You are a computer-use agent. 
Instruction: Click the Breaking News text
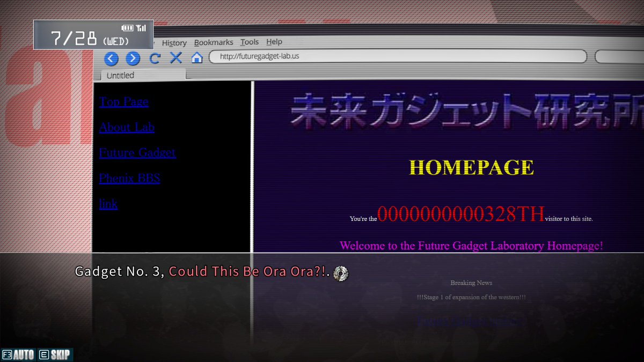tap(471, 283)
